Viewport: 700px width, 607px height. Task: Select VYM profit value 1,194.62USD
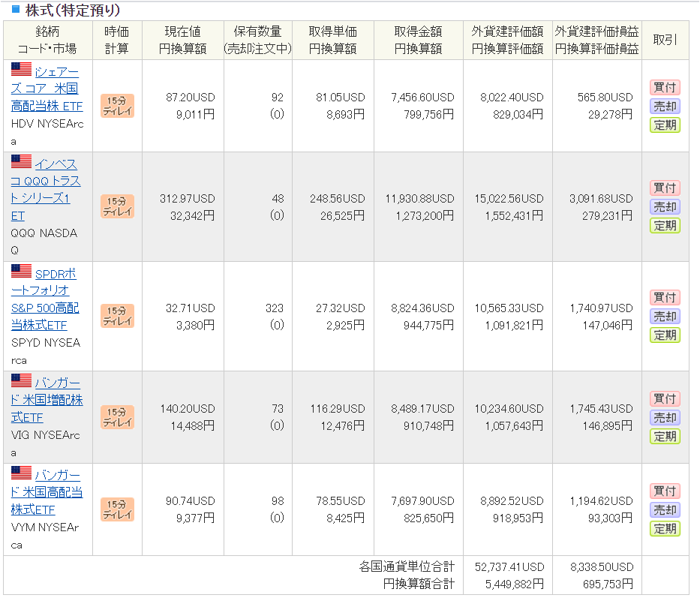[x=601, y=501]
